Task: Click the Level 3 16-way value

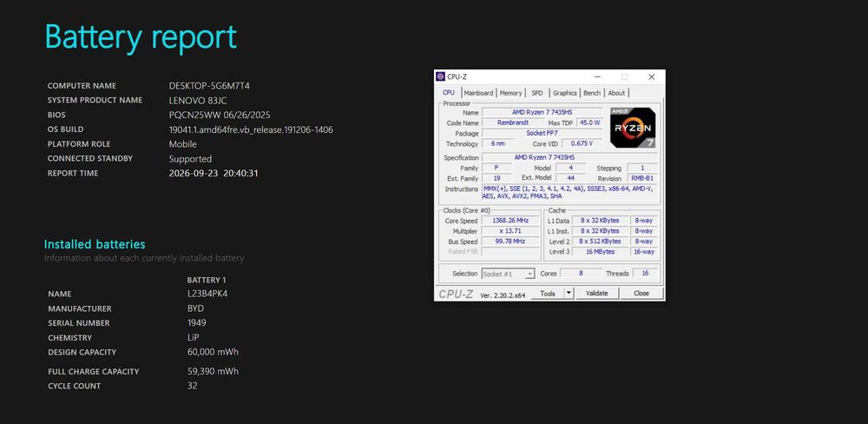Action: (x=644, y=252)
